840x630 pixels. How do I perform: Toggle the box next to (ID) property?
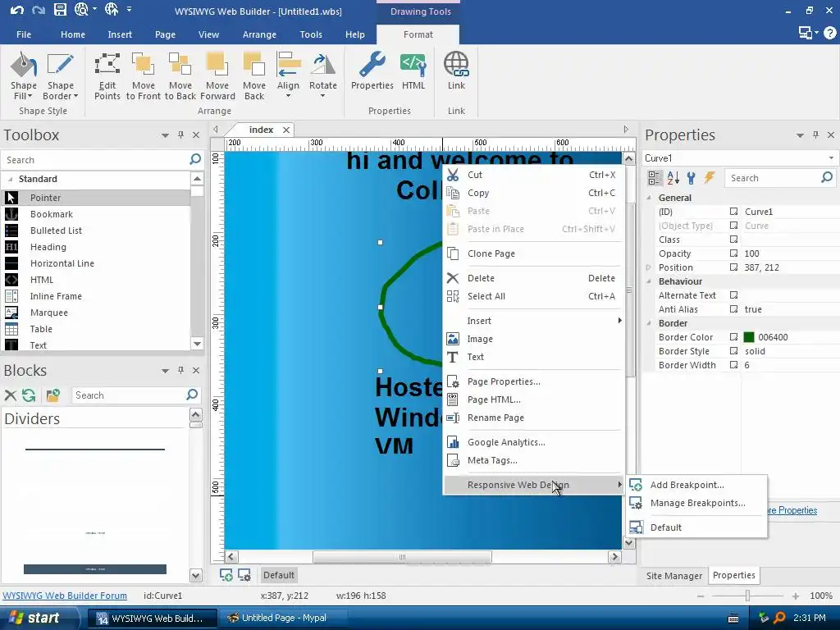tap(734, 212)
